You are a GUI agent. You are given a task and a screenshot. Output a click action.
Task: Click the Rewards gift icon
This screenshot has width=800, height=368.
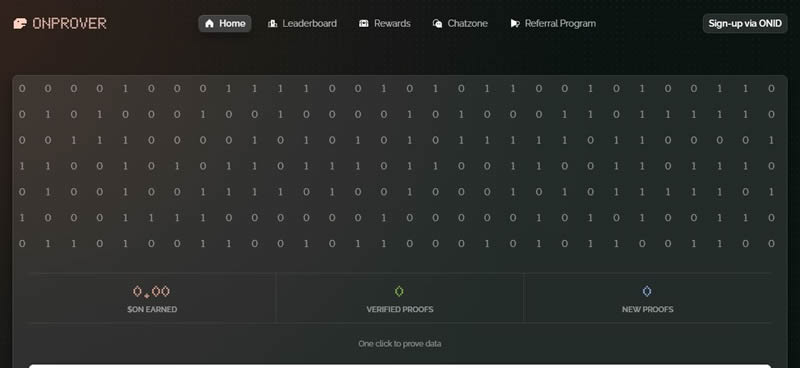[364, 23]
